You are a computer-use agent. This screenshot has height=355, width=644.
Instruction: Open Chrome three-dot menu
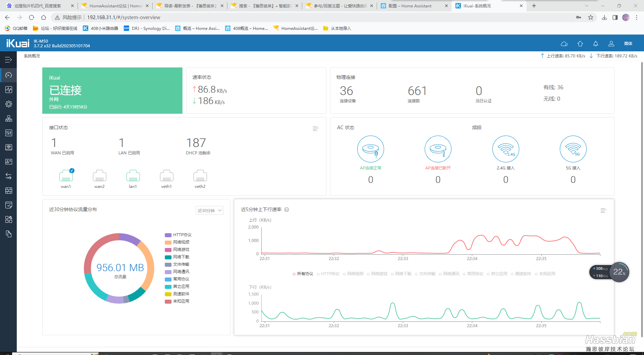point(637,17)
